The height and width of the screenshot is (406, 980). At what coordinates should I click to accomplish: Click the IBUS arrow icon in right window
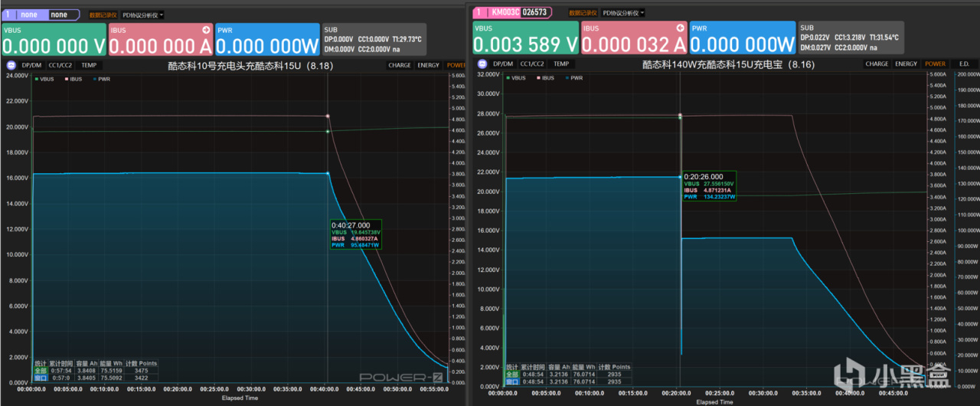[681, 28]
